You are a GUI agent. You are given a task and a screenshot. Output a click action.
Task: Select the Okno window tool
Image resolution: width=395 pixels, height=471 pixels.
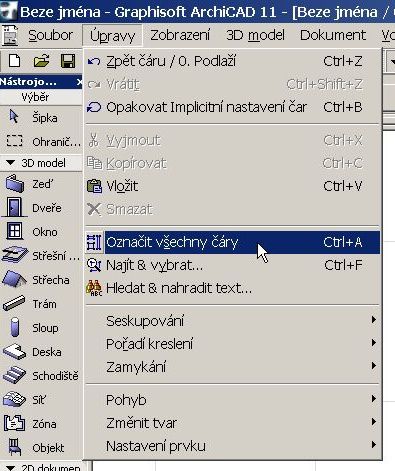coord(40,232)
